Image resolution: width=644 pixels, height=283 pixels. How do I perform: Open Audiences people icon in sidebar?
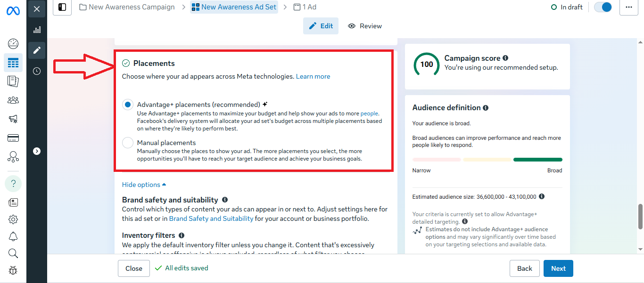[13, 100]
